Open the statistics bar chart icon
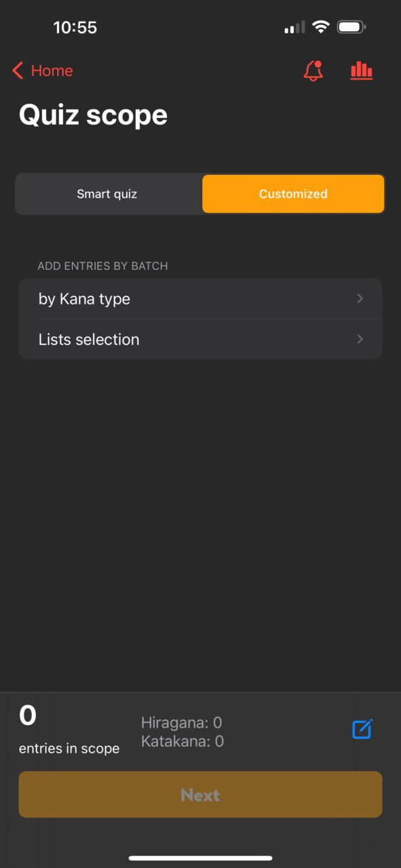Viewport: 401px width, 868px height. point(362,71)
